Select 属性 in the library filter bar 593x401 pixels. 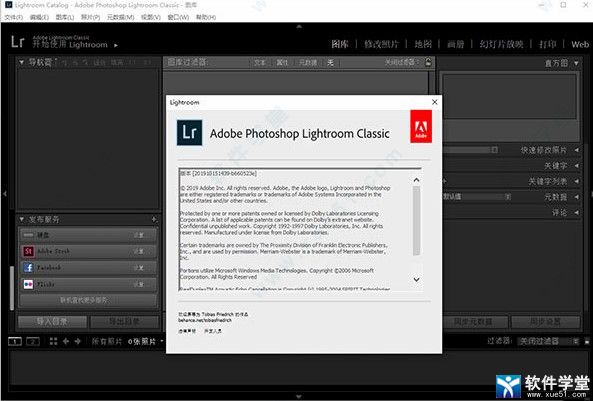pos(282,62)
